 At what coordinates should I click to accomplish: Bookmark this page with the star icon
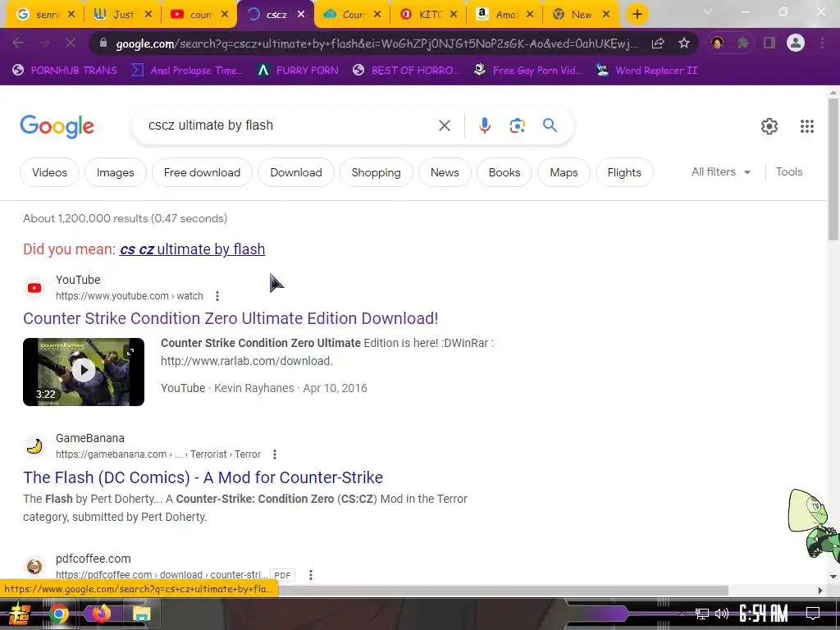point(683,43)
